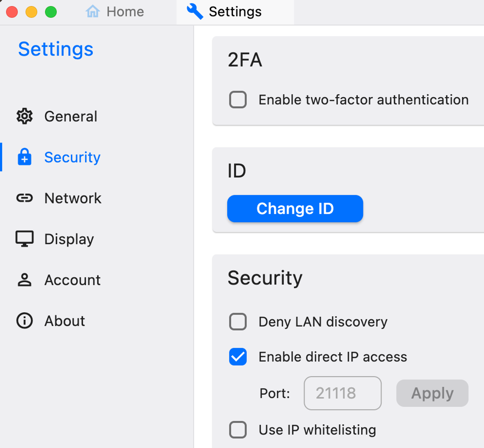This screenshot has width=484, height=448.
Task: Select the Account person icon
Action: click(x=25, y=280)
